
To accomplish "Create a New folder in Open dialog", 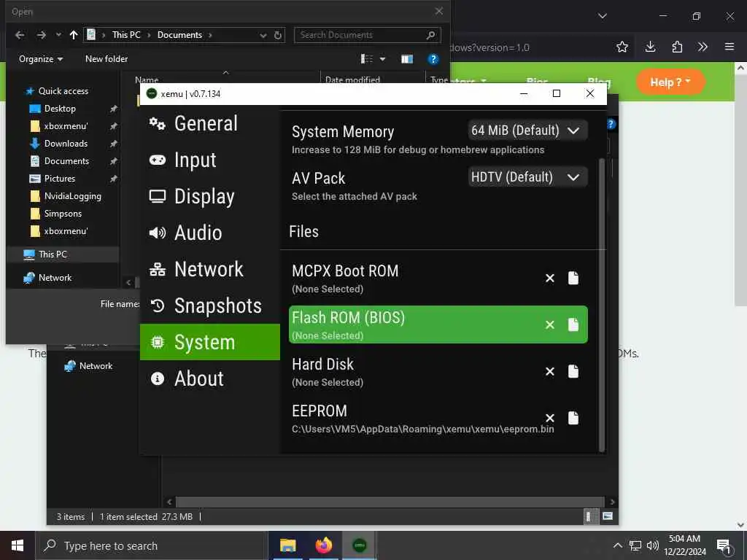I will [107, 59].
